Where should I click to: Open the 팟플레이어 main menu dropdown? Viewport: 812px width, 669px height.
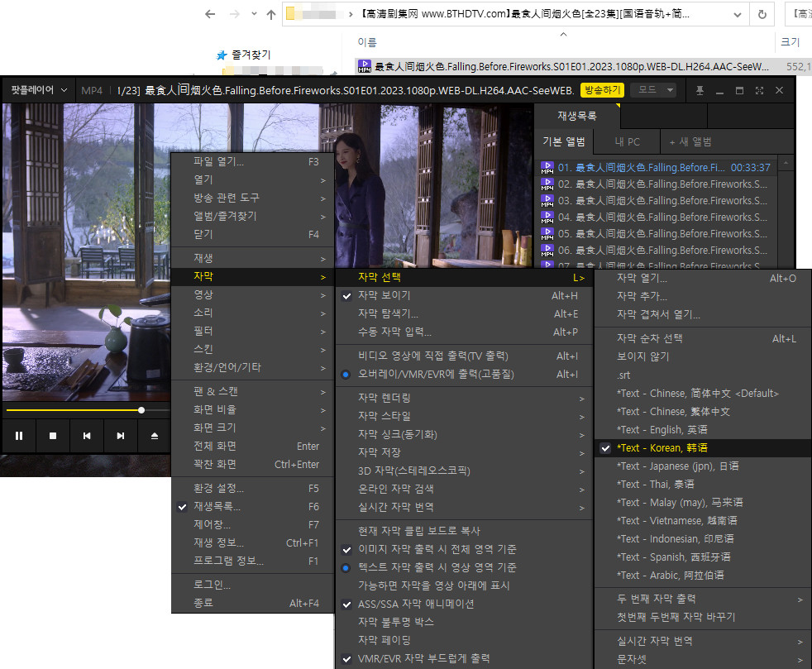tap(39, 90)
